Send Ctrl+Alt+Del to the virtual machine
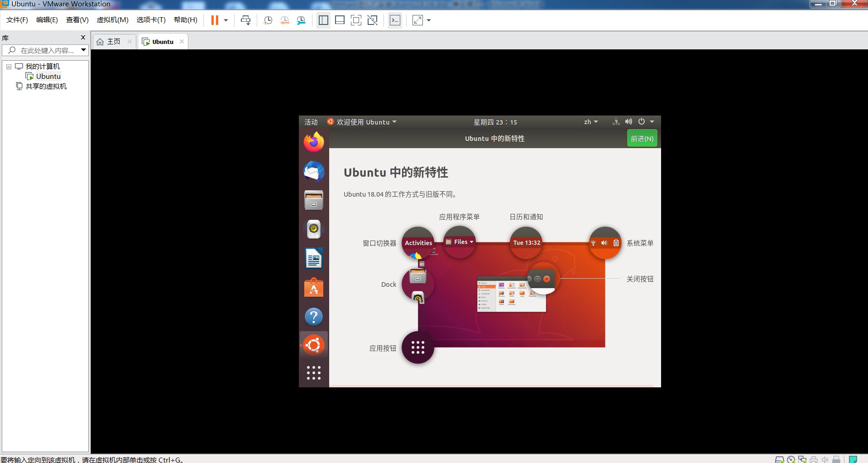This screenshot has width=868, height=463. 245,20
